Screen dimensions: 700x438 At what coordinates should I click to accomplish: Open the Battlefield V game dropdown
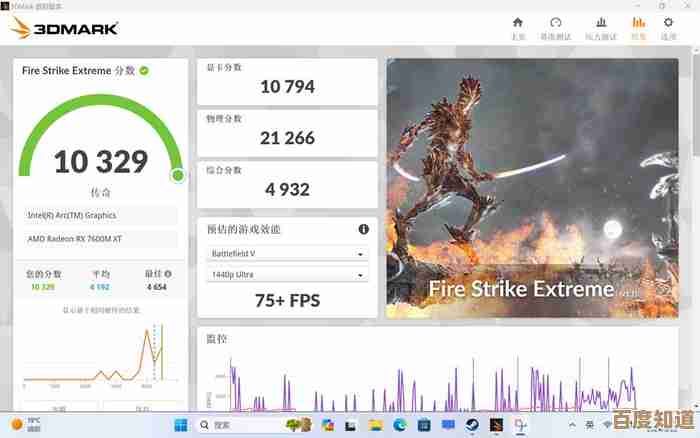coord(288,254)
